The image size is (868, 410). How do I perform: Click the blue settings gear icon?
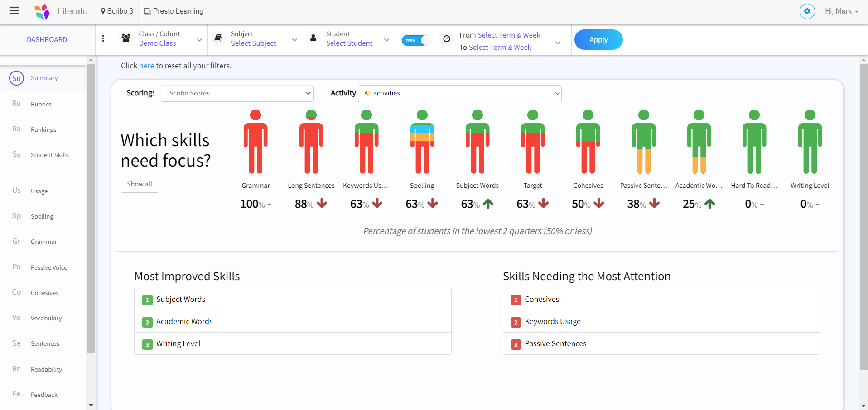pos(807,11)
